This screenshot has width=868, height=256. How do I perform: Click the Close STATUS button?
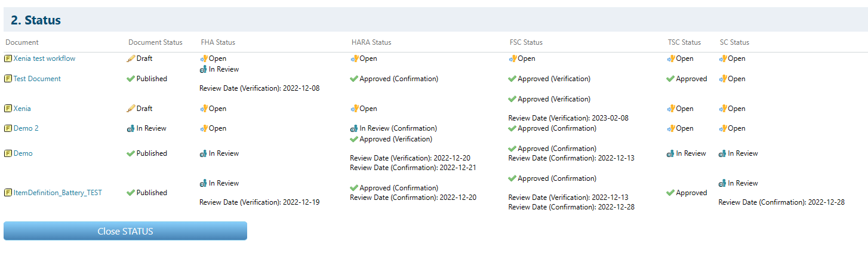[x=125, y=231]
